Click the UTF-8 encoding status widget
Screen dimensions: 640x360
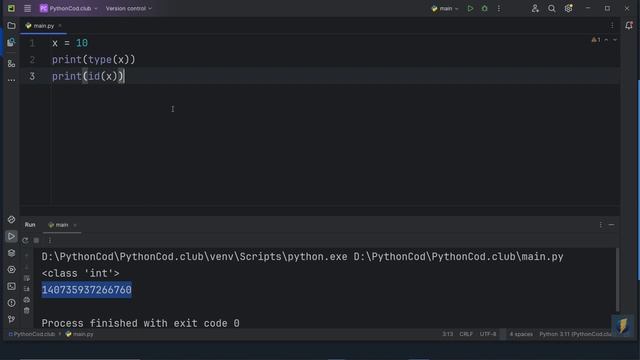point(488,334)
